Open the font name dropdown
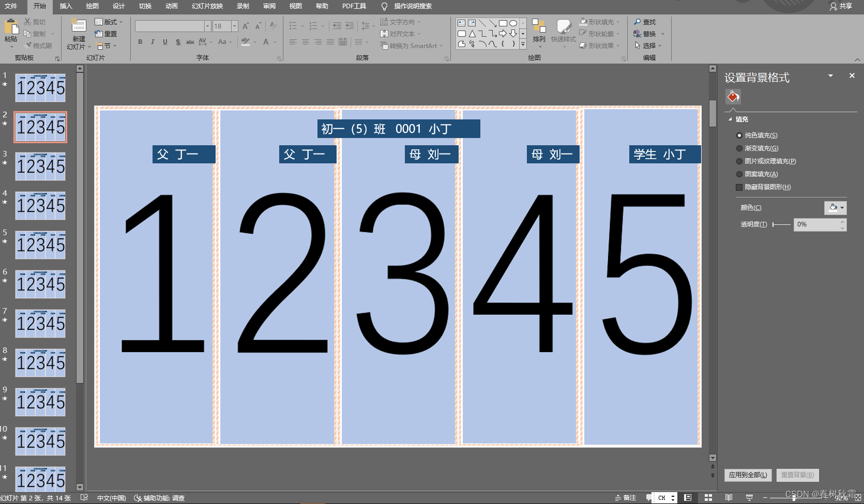864x504 pixels. point(207,26)
